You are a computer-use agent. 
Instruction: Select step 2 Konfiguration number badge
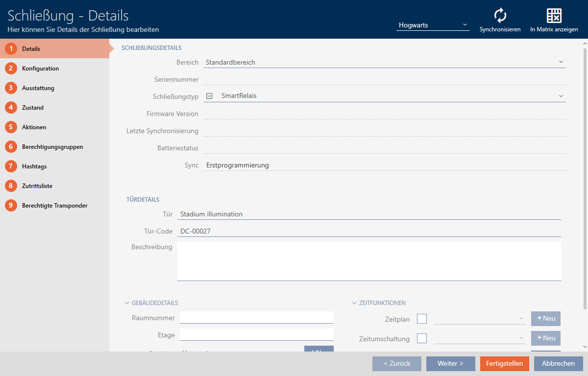click(11, 69)
